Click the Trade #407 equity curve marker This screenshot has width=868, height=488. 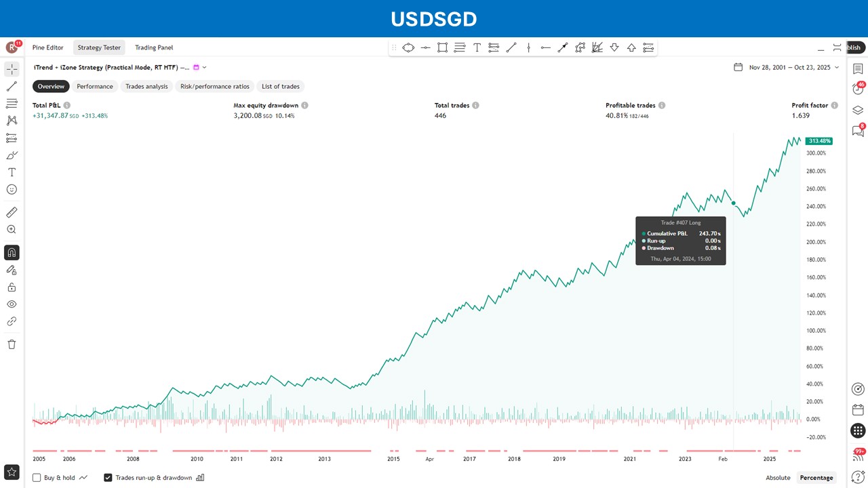click(734, 203)
